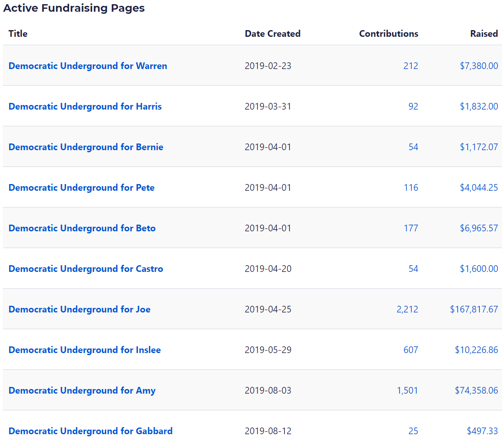Open Democratic Underground for Bernie link

86,147
